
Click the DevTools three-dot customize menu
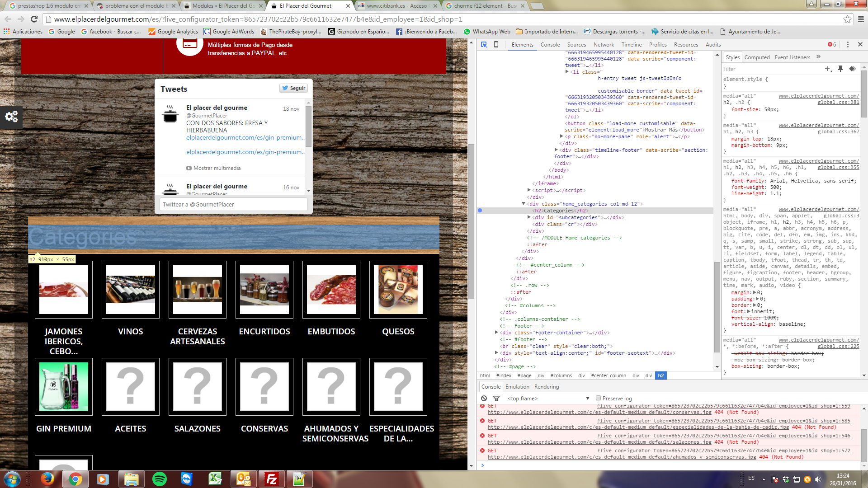(x=848, y=44)
